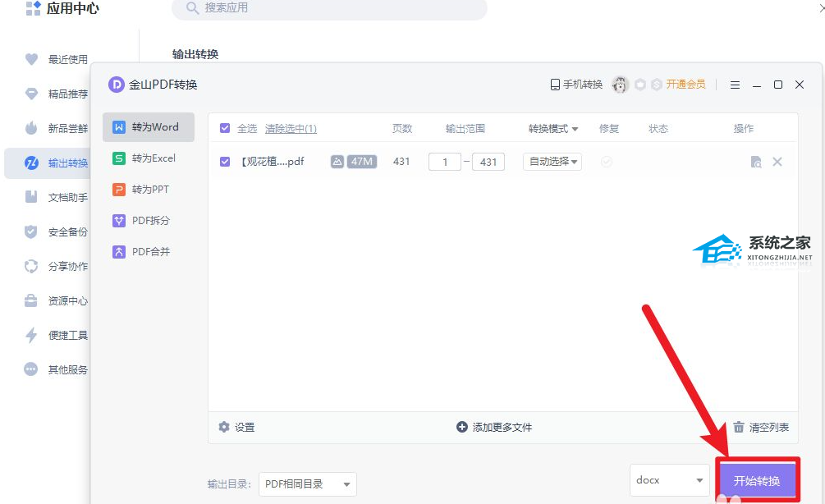Viewport: 825px width, 504px height.
Task: Click the 431 page count value
Action: click(401, 162)
